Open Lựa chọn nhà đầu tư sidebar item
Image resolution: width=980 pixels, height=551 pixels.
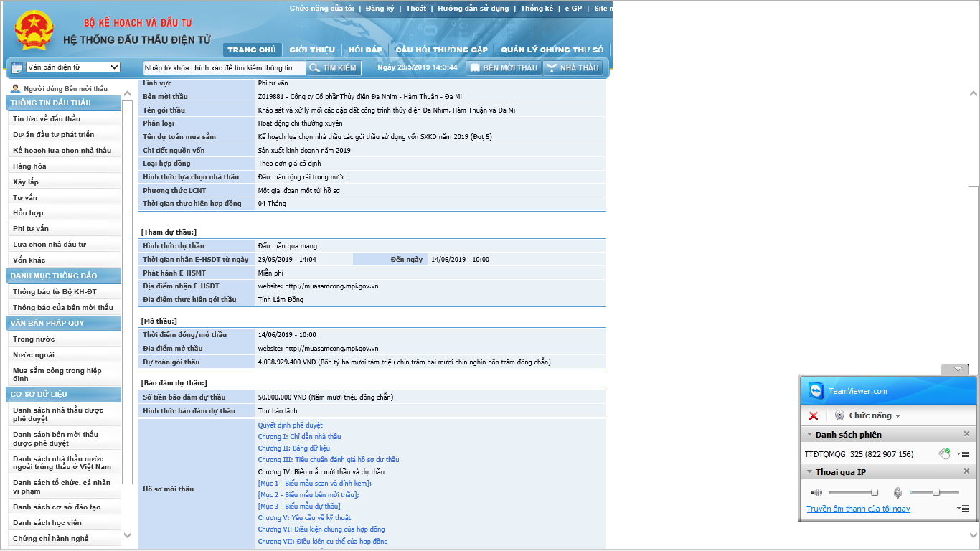(50, 244)
